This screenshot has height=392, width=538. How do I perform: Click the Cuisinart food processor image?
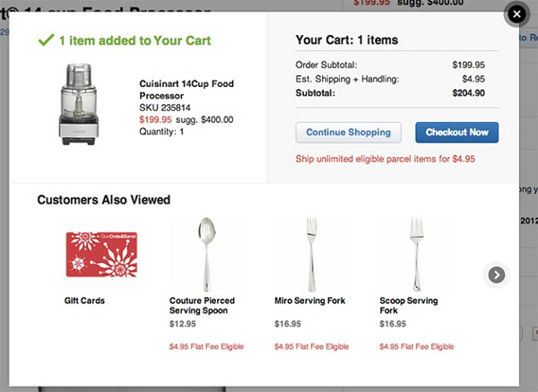point(85,102)
